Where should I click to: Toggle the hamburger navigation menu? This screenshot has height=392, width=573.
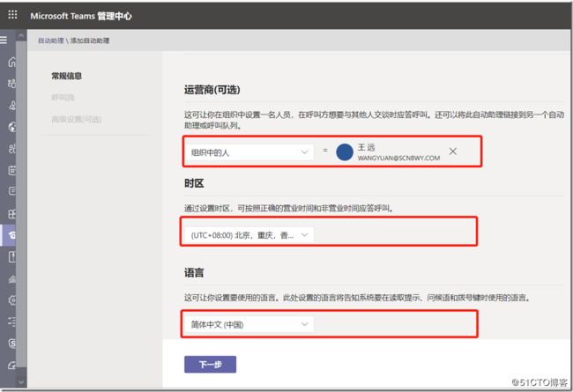(x=4, y=40)
